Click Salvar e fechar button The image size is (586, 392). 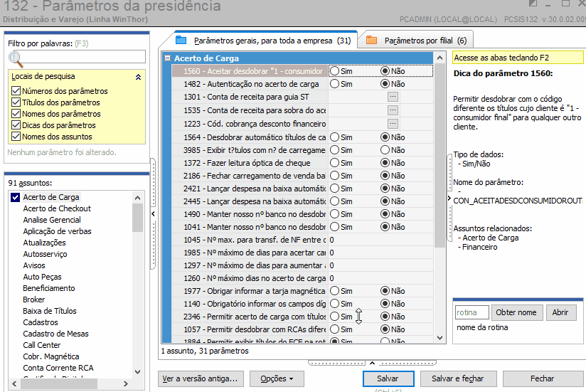coord(458,378)
